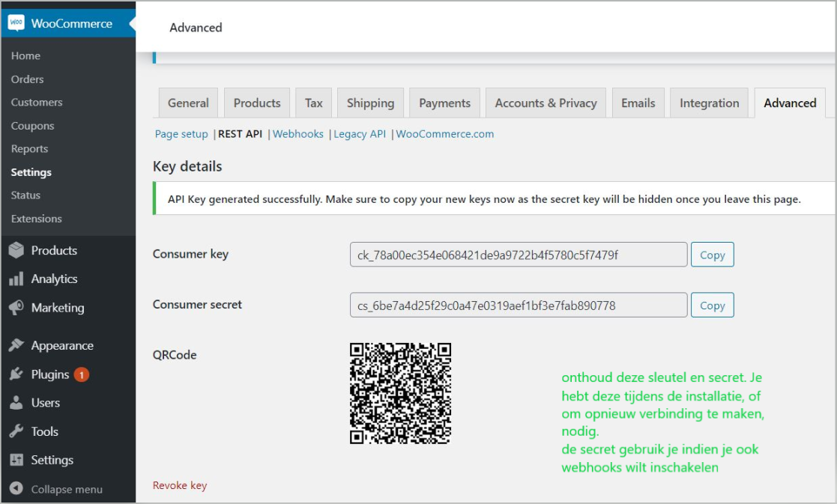Click the Marketing megaphone icon
Image resolution: width=837 pixels, height=504 pixels.
16,307
